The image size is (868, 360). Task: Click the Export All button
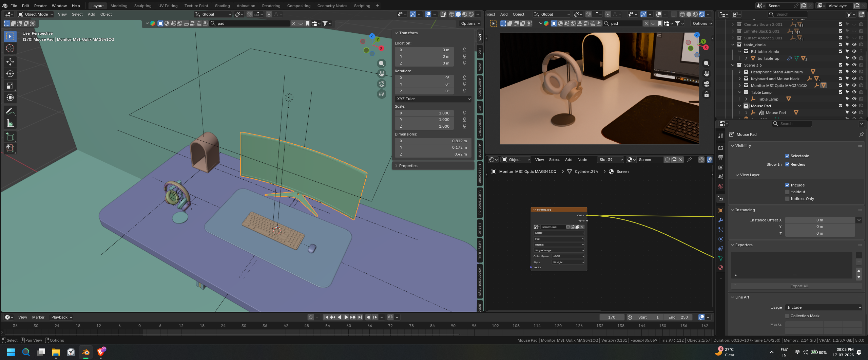coord(799,286)
